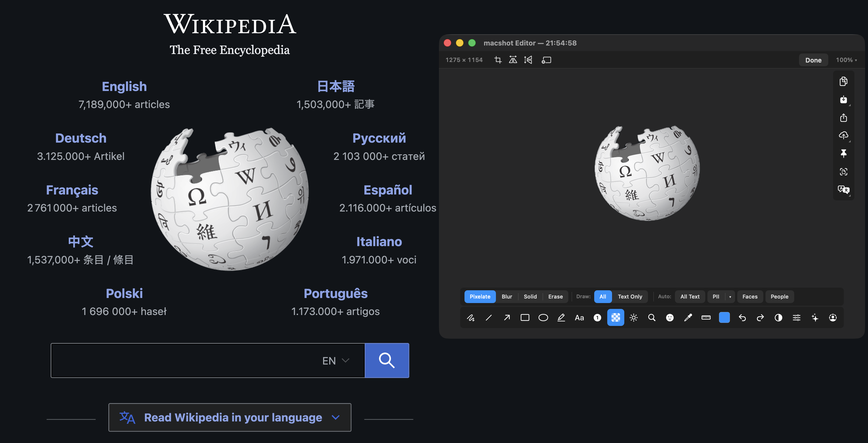Select the ellipse shape tool

[543, 318]
